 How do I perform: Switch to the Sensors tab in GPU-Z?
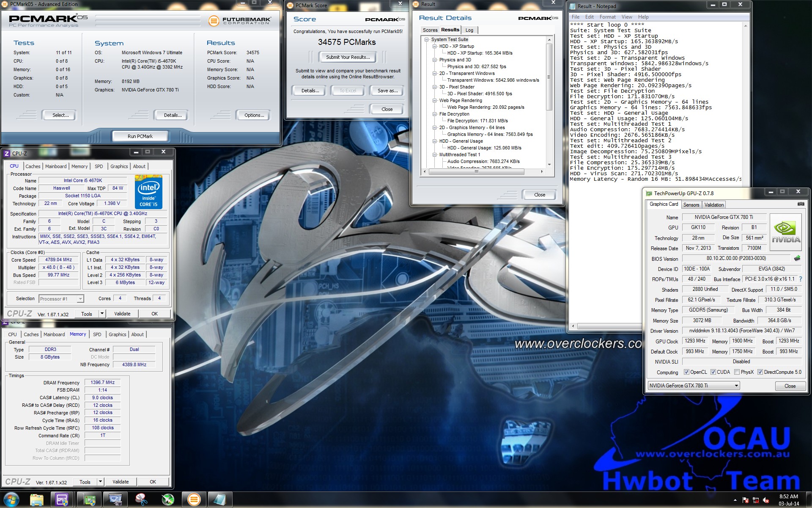coord(691,205)
